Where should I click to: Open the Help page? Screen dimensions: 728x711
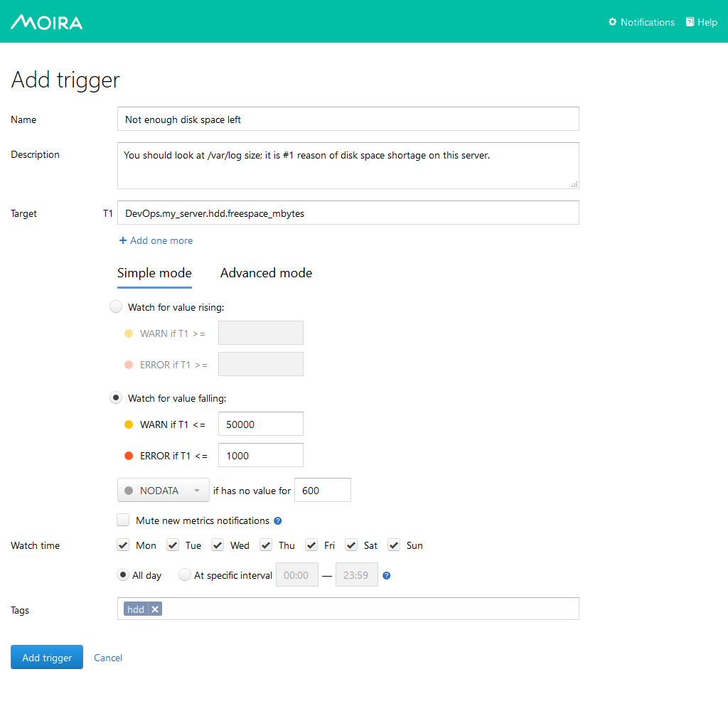coord(701,22)
